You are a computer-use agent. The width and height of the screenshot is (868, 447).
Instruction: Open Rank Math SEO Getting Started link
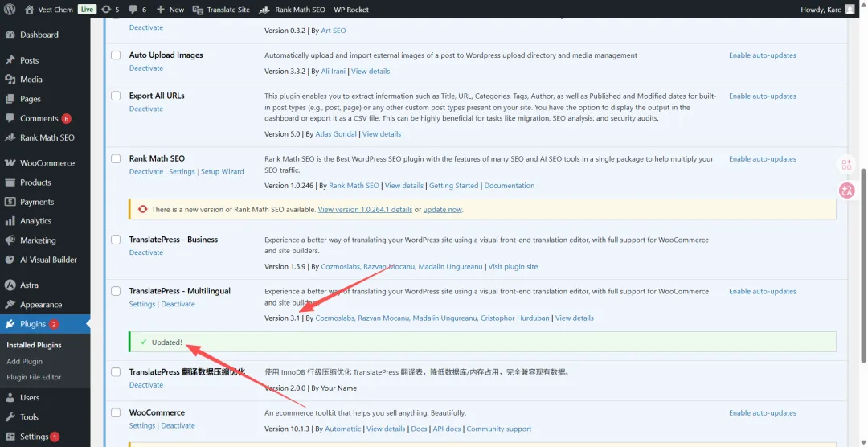pos(454,186)
